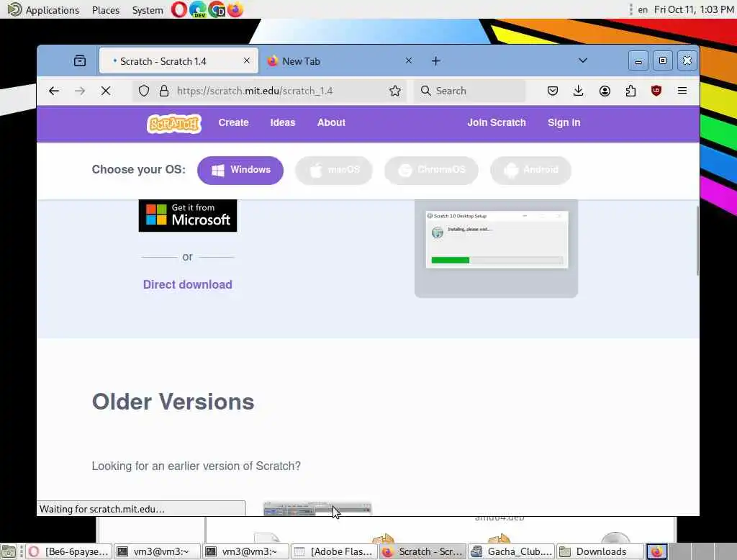Select the Windows OS button
The image size is (737, 560).
pyautogui.click(x=240, y=170)
